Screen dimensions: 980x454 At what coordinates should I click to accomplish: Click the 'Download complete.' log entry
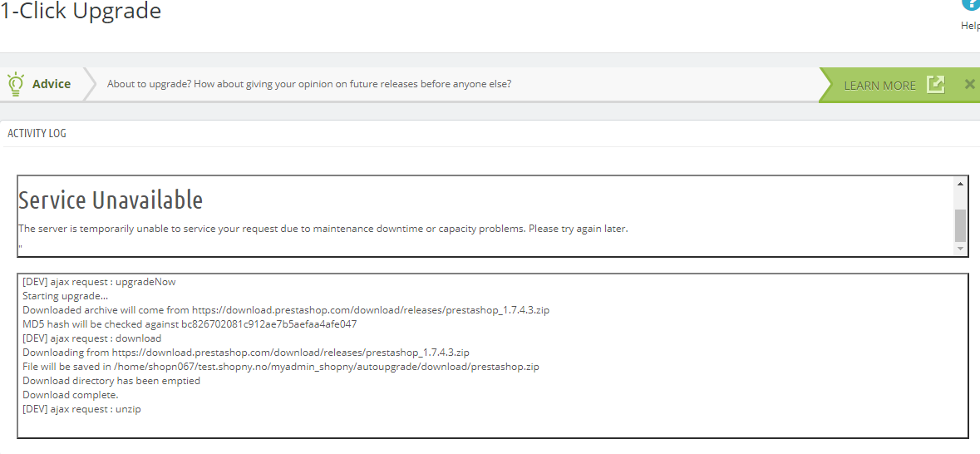tap(71, 395)
